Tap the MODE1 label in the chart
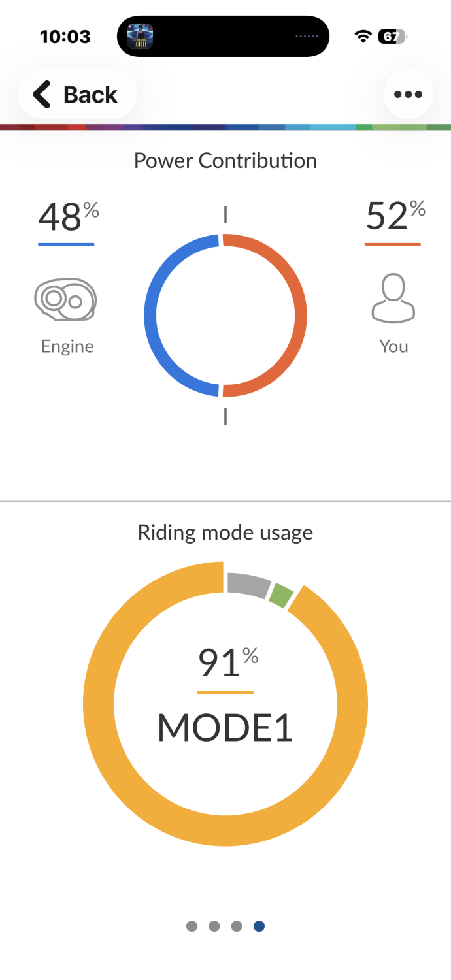 225,727
